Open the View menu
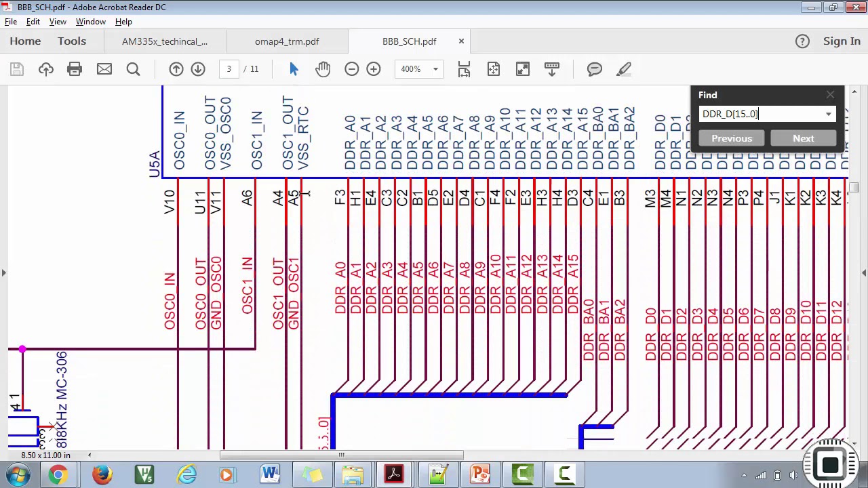Image resolution: width=868 pixels, height=488 pixels. pos(58,22)
